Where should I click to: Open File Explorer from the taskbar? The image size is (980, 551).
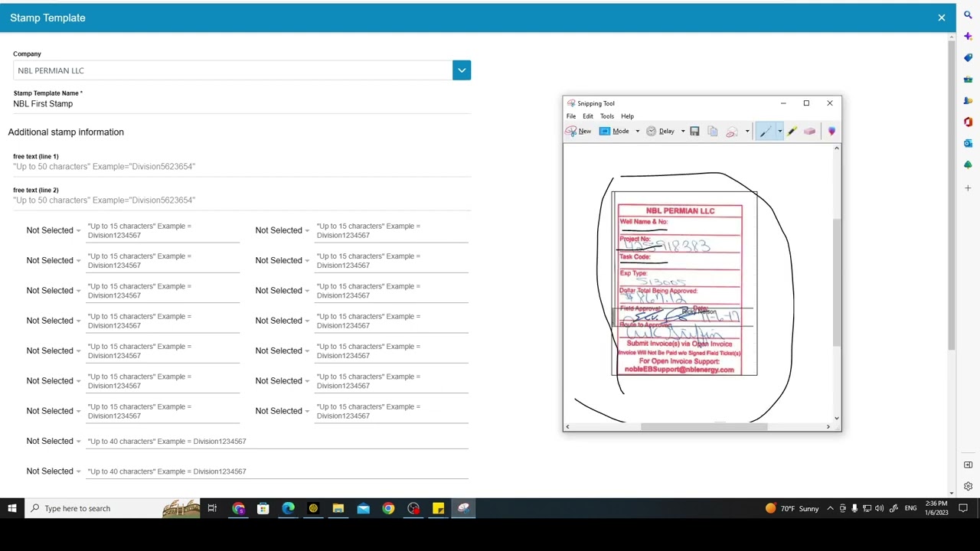click(x=338, y=508)
